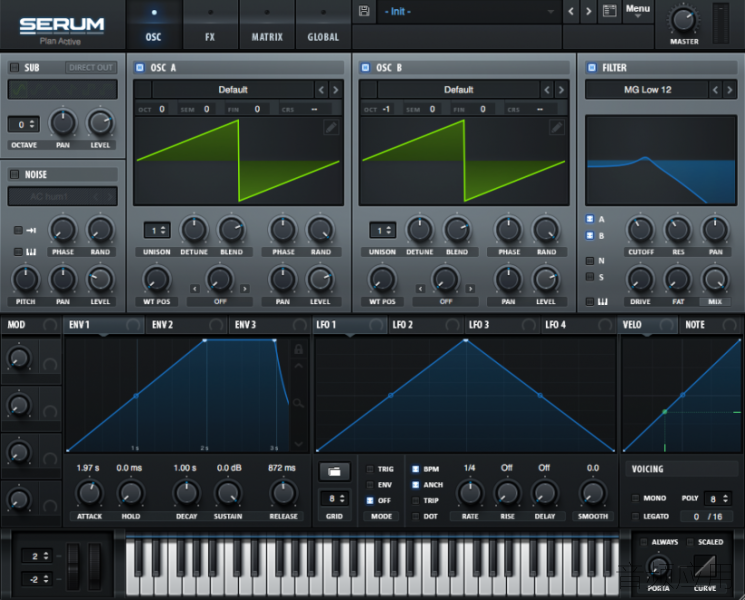The image size is (745, 600).
Task: Select next filter type arrow
Action: pos(730,90)
